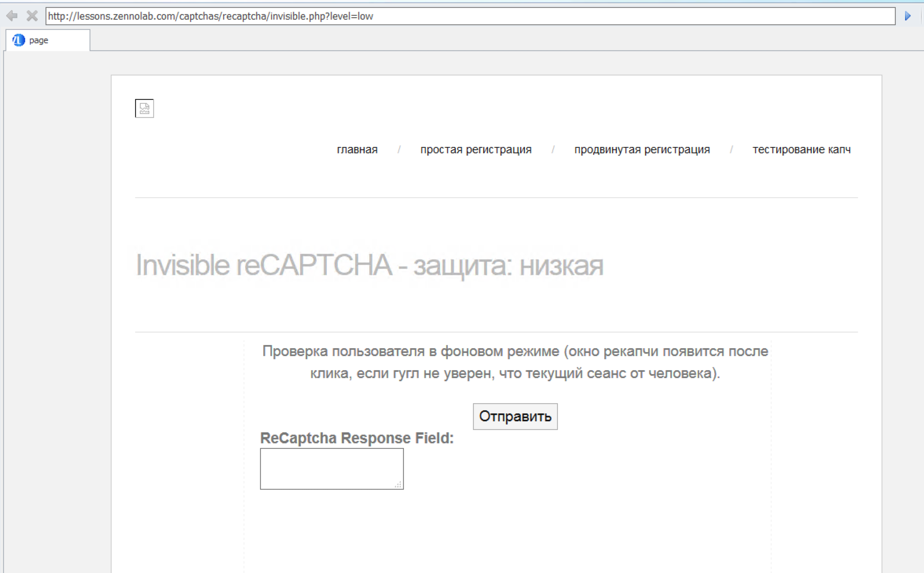This screenshot has height=573, width=924.
Task: Stop page loading with the X icon
Action: 32,16
